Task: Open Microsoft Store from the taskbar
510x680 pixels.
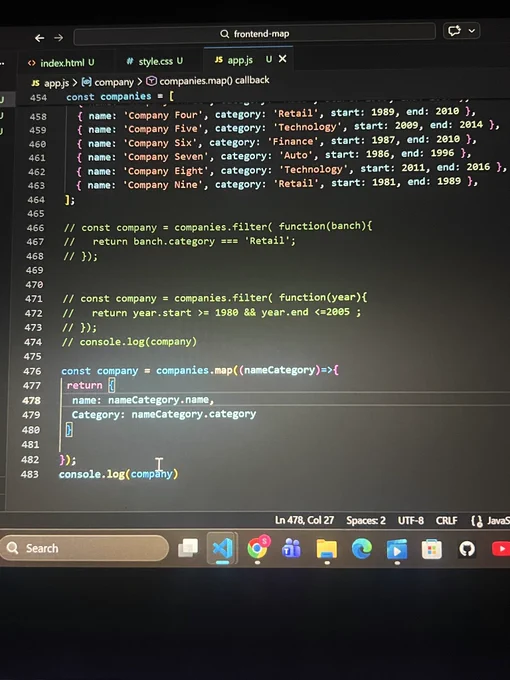Action: [432, 549]
